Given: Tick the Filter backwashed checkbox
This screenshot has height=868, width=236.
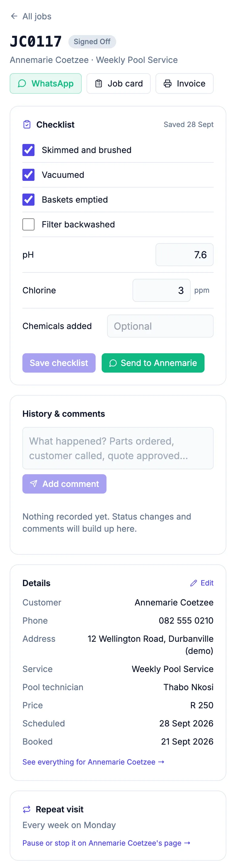Looking at the screenshot, I should click(28, 224).
